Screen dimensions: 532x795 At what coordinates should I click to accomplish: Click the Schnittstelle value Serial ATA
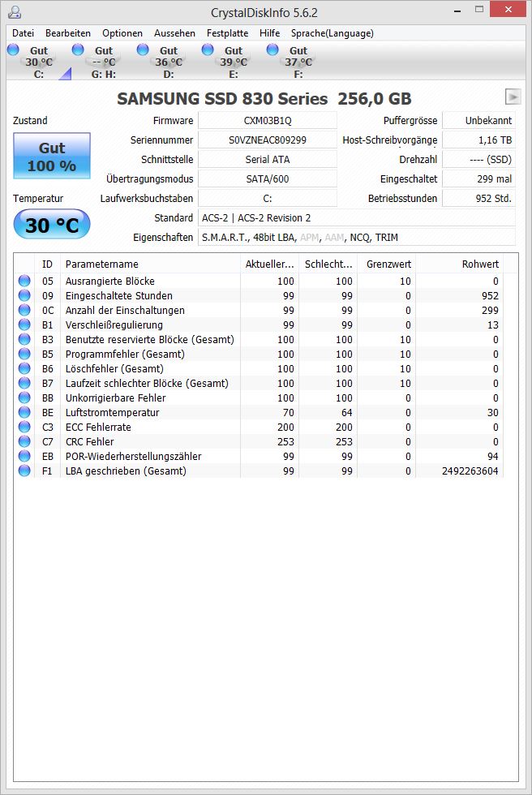(x=268, y=159)
